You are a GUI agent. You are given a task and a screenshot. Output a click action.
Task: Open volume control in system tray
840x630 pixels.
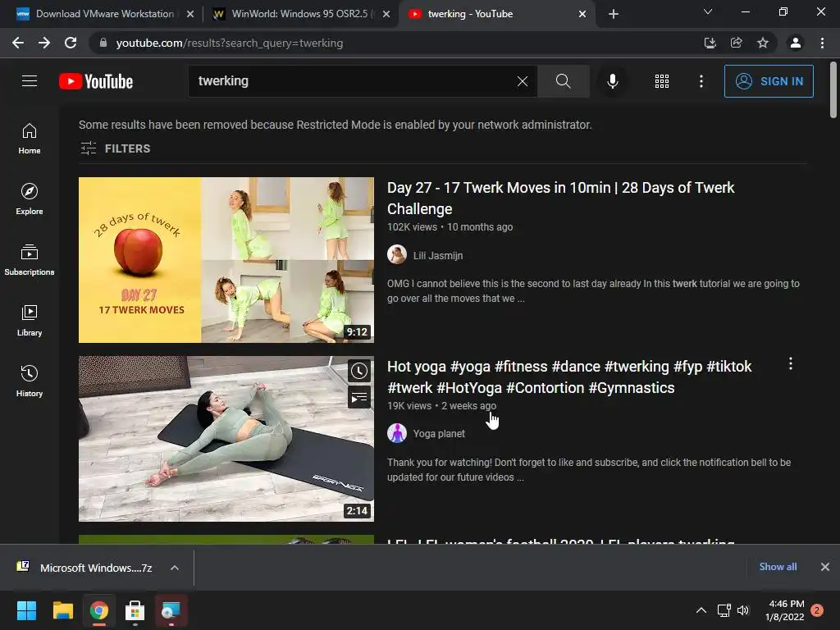[x=743, y=610]
